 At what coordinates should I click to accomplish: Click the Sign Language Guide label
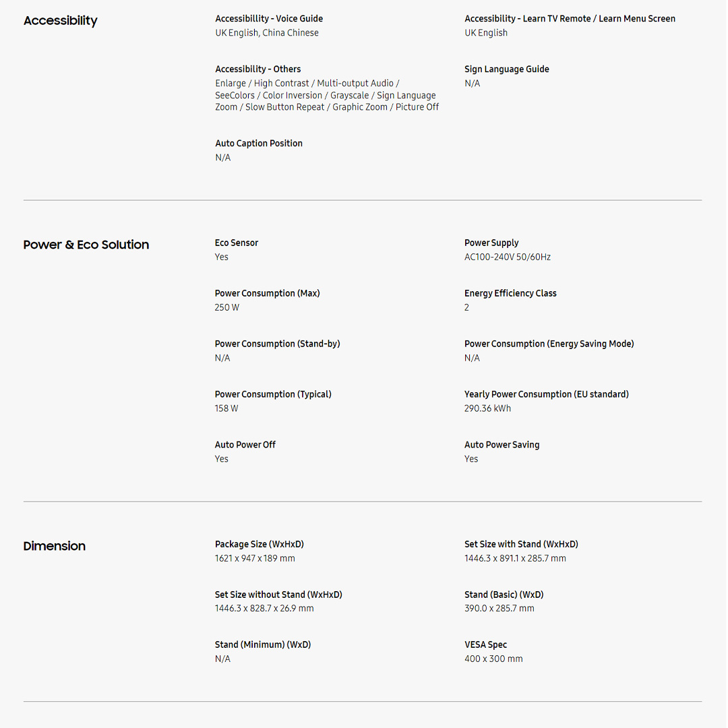pyautogui.click(x=506, y=69)
